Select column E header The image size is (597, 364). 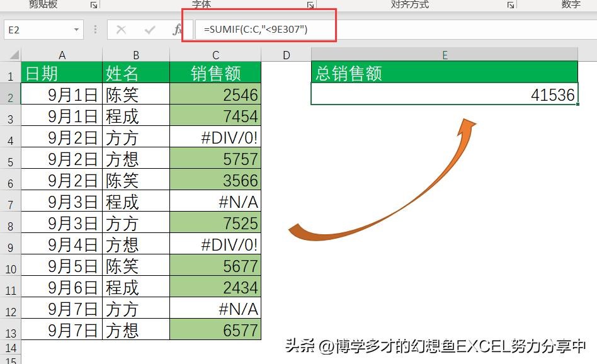click(x=445, y=55)
